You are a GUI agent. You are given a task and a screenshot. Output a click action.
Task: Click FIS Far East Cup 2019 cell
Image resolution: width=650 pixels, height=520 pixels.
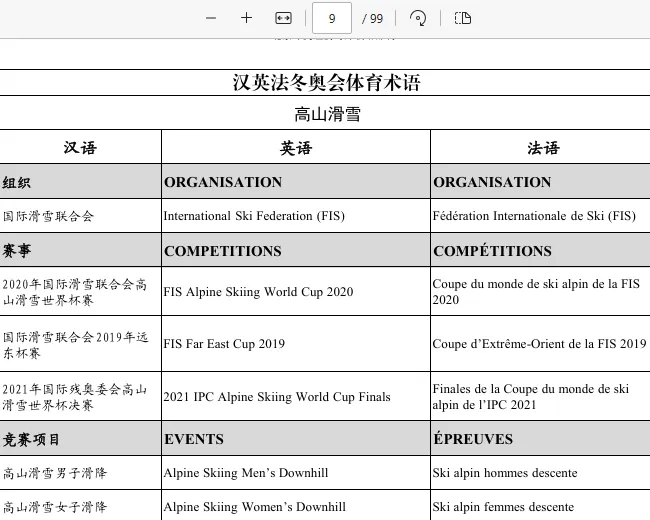[296, 344]
